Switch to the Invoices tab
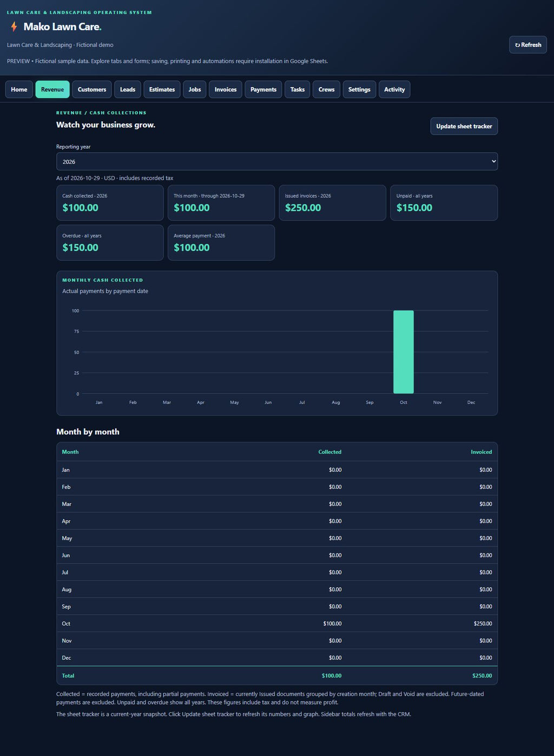Viewport: 554px width, 756px height. (226, 89)
